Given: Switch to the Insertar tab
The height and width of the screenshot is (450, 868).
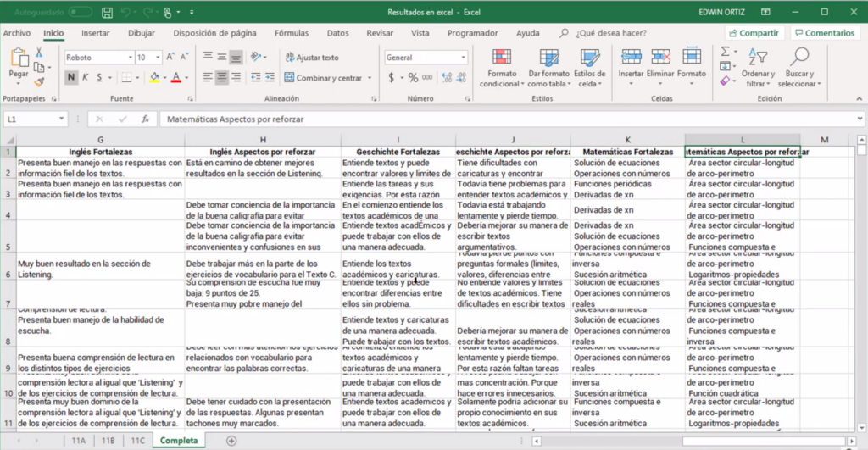Looking at the screenshot, I should (95, 33).
